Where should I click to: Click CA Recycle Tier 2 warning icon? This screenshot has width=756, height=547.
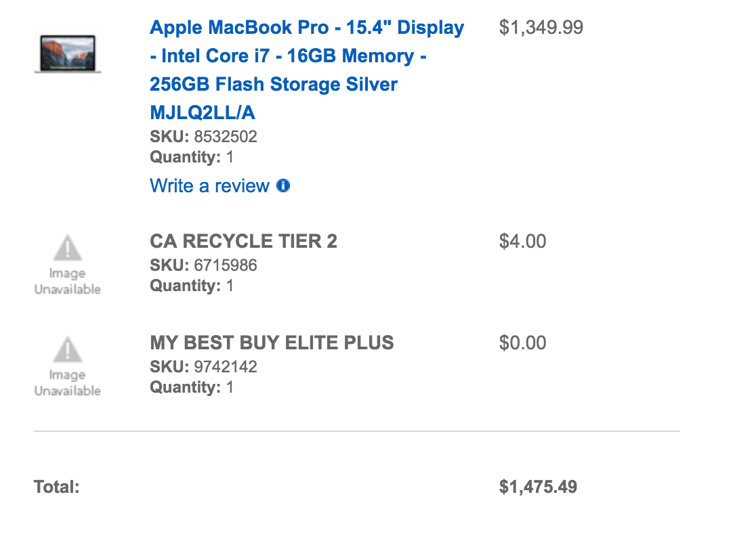pyautogui.click(x=68, y=248)
